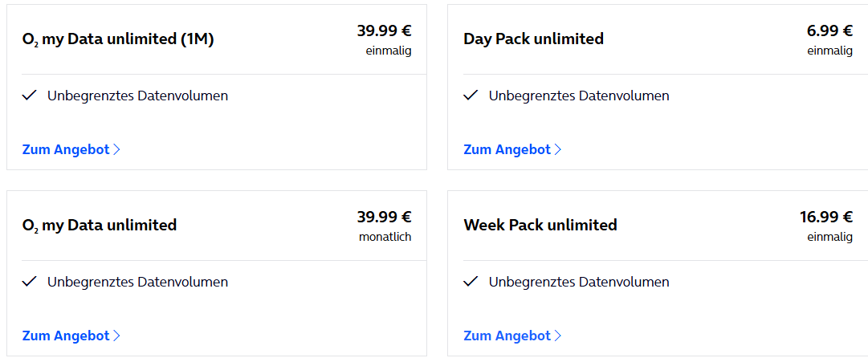Click chevron arrow in monthly O2 my Data unlimited card
868x358 pixels.
(x=116, y=336)
